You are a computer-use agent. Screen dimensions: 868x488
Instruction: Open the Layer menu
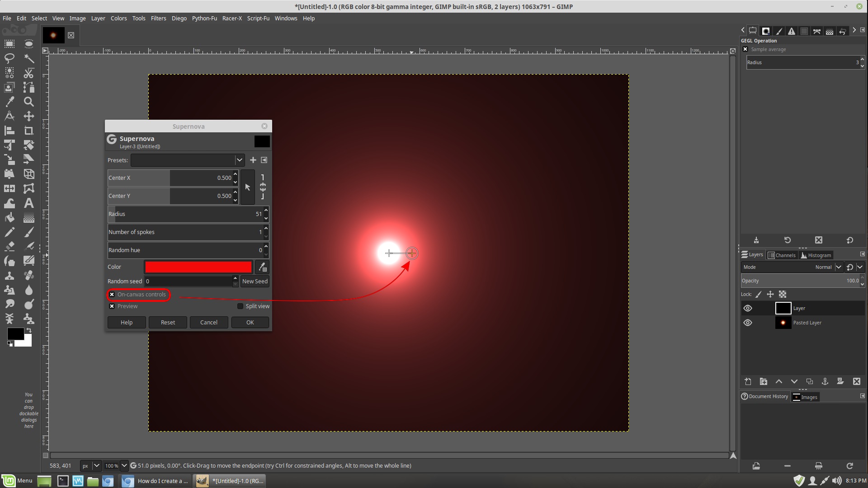pos(98,18)
